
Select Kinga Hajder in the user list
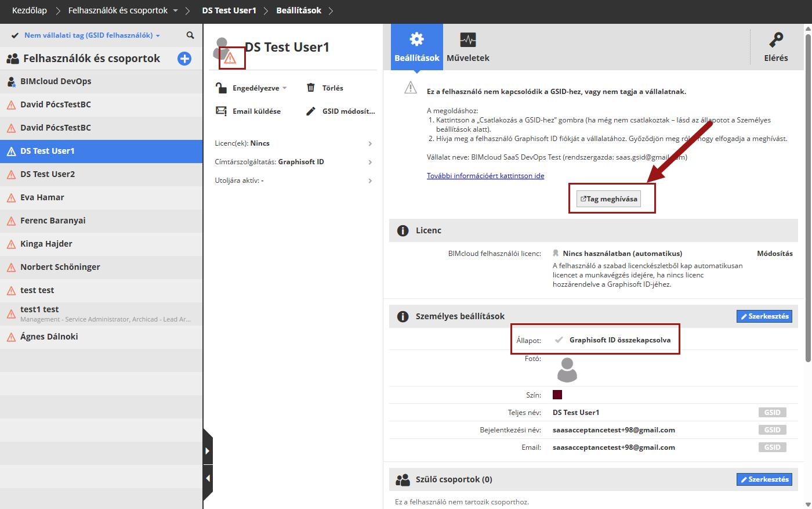(x=101, y=244)
